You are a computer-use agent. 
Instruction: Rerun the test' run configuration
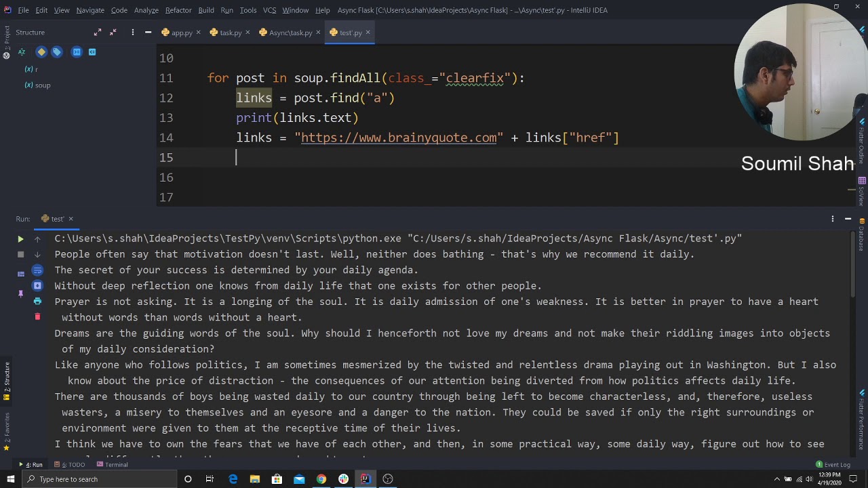pos(20,239)
